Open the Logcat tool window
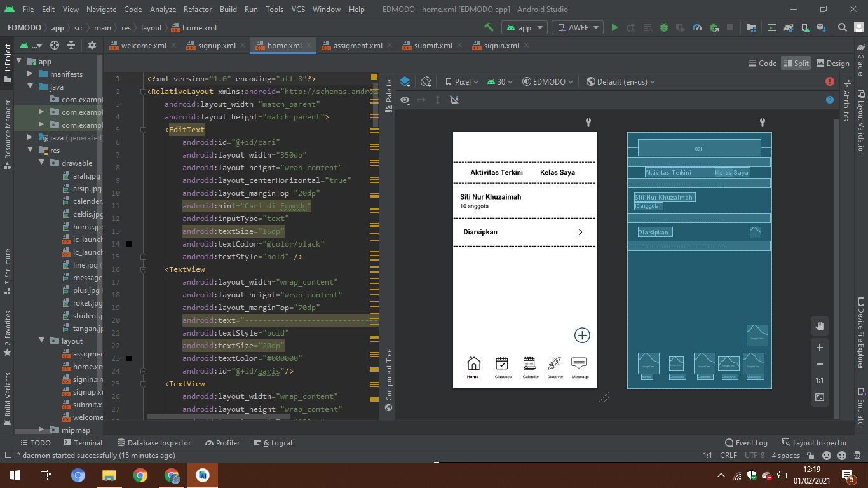This screenshot has width=868, height=488. pos(273,443)
